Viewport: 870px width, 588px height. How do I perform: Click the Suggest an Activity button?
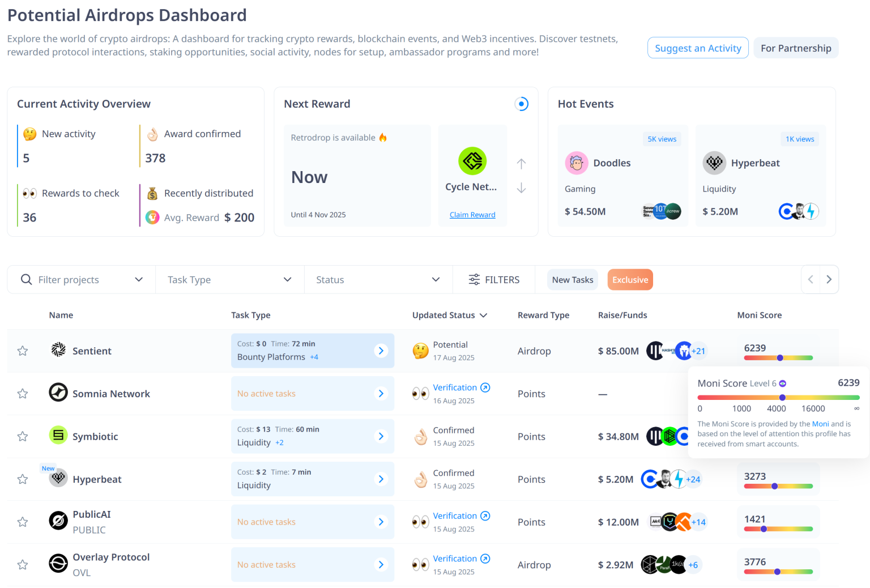(698, 48)
